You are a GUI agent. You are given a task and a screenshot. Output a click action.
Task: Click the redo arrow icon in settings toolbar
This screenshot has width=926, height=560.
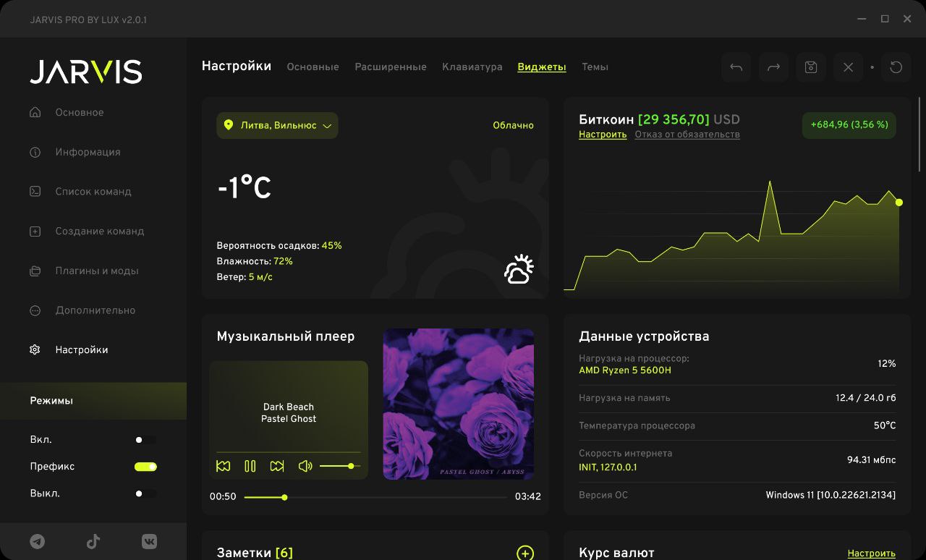(773, 67)
